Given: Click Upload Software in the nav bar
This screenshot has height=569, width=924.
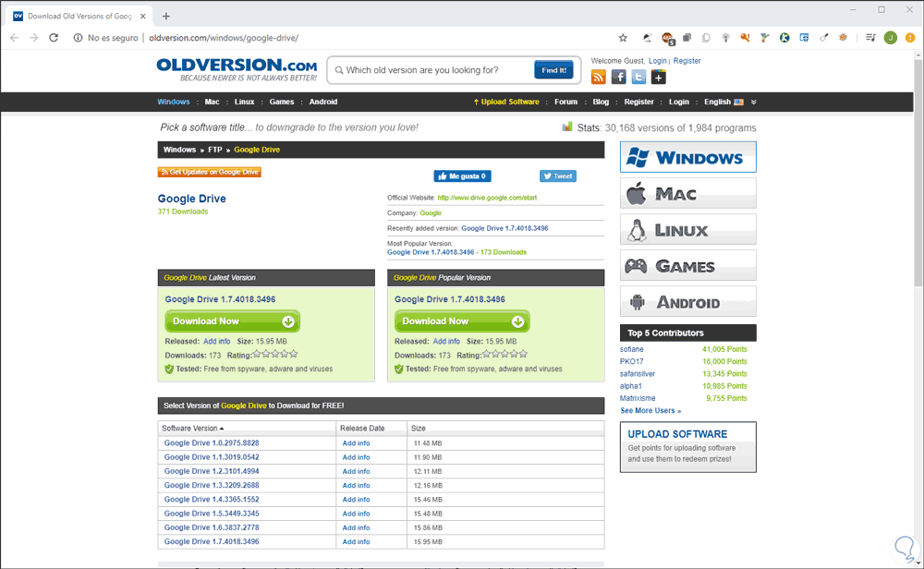Looking at the screenshot, I should pos(506,102).
